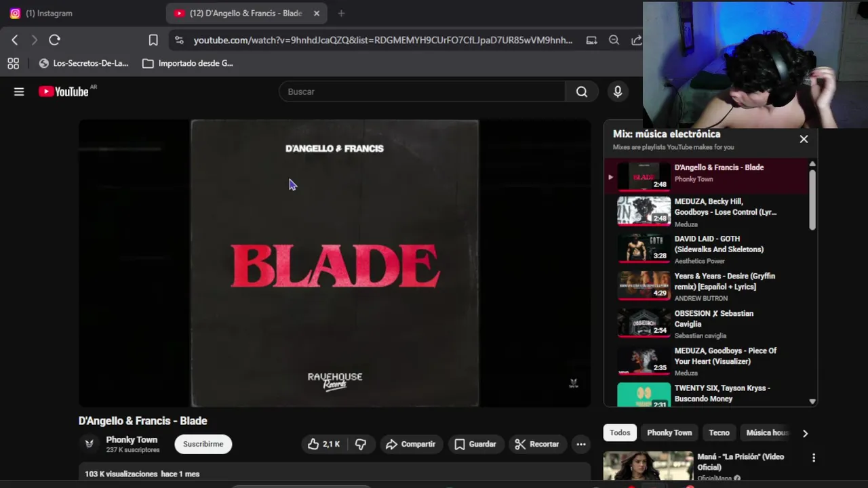Open Los-Secretos-De-La bookmark
This screenshot has height=488, width=868.
tap(83, 63)
